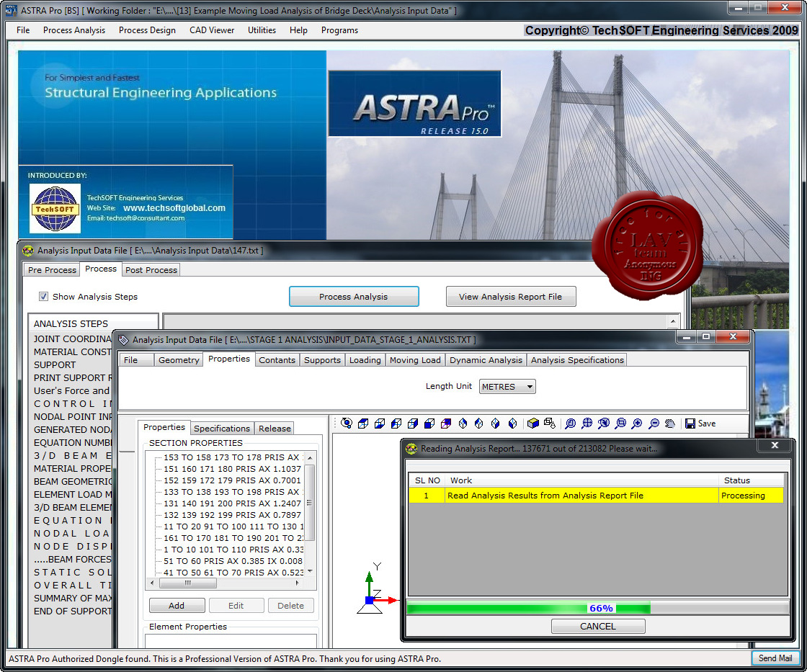Click the zoom extents crosshair magnifier
807x672 pixels.
pos(587,423)
